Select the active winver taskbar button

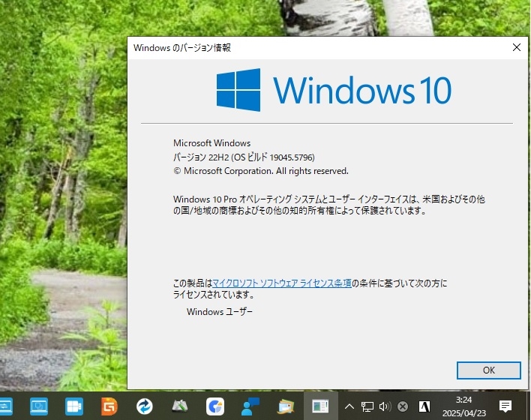pyautogui.click(x=321, y=406)
